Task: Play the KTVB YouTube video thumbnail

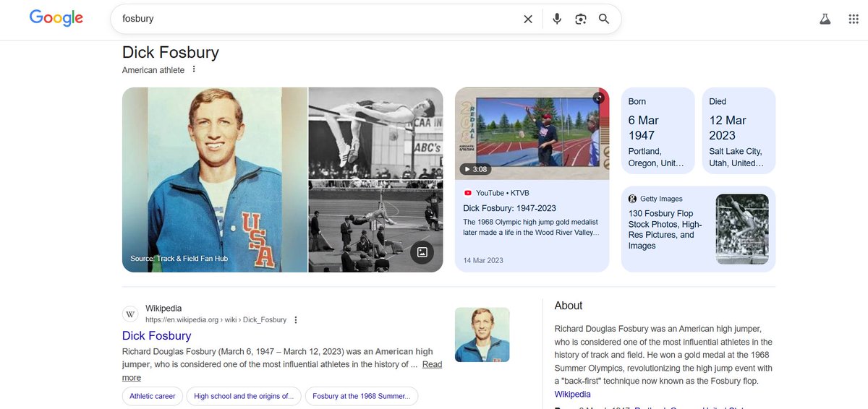Action: [532, 134]
